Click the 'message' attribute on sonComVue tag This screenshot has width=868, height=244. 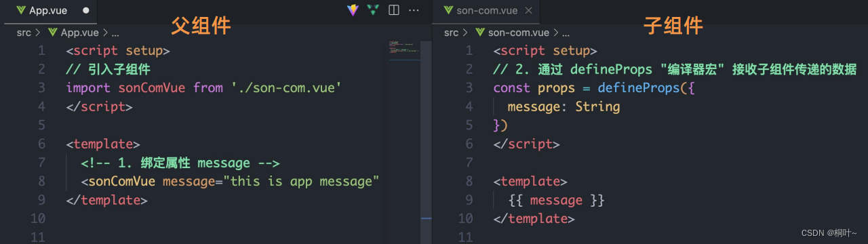click(189, 182)
